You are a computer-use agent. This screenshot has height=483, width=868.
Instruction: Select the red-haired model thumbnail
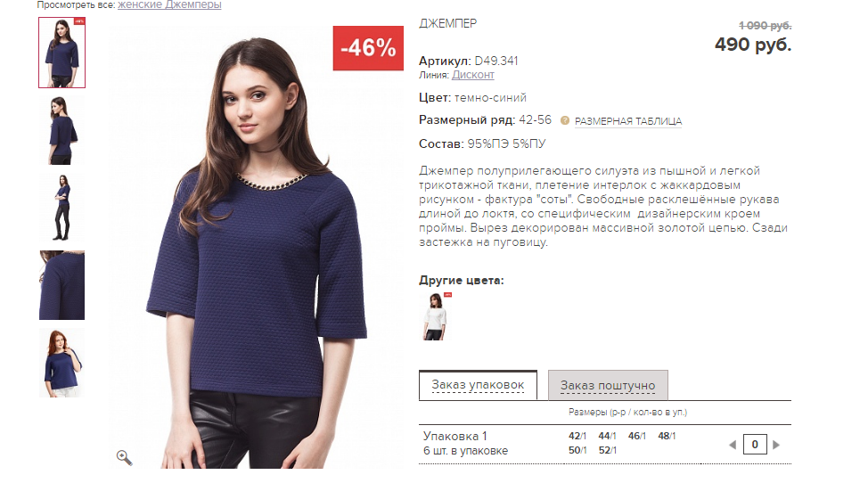point(62,363)
